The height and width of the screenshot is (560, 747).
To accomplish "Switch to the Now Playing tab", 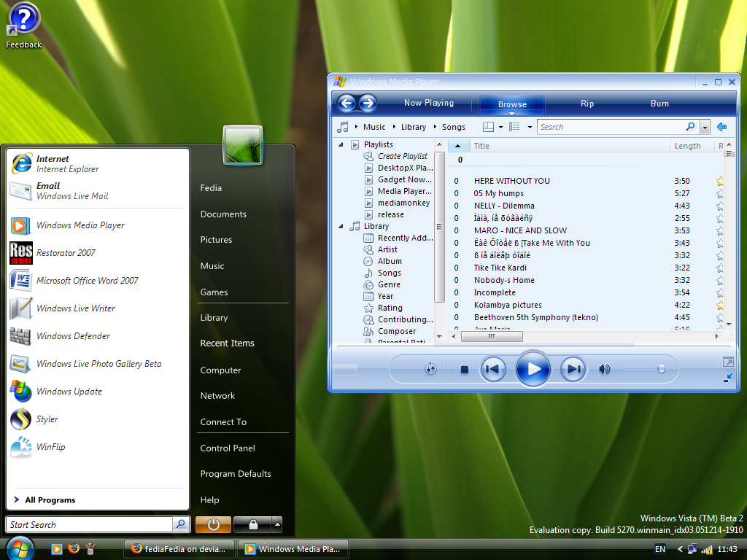I will (x=429, y=103).
